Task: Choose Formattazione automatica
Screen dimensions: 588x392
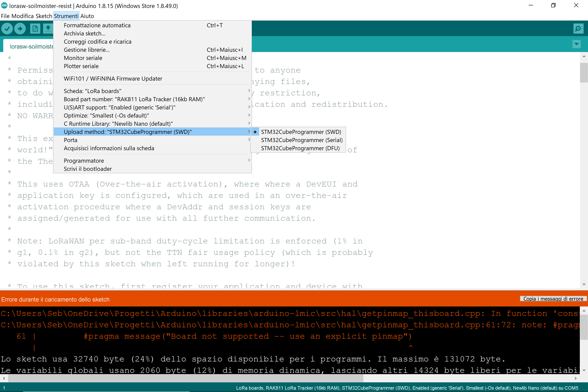Action: (153, 25)
